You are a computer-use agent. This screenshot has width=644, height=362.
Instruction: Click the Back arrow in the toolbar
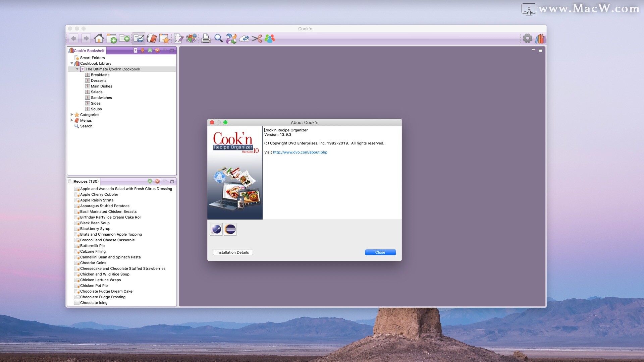click(x=73, y=39)
